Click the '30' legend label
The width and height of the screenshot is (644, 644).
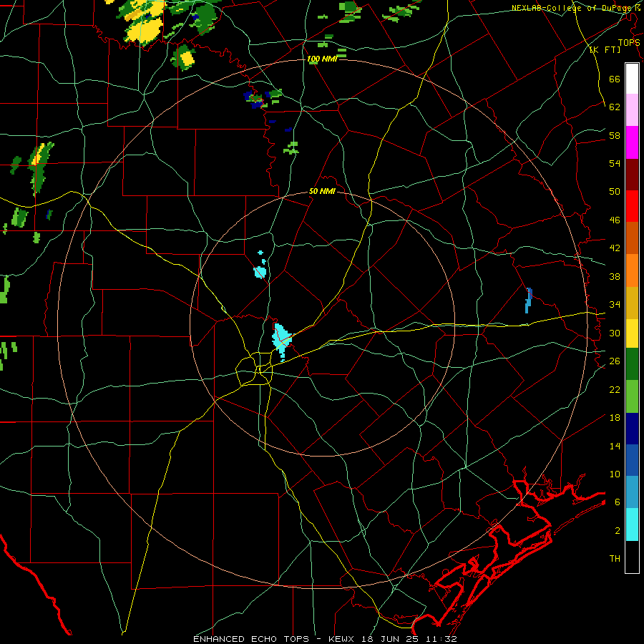pyautogui.click(x=615, y=333)
